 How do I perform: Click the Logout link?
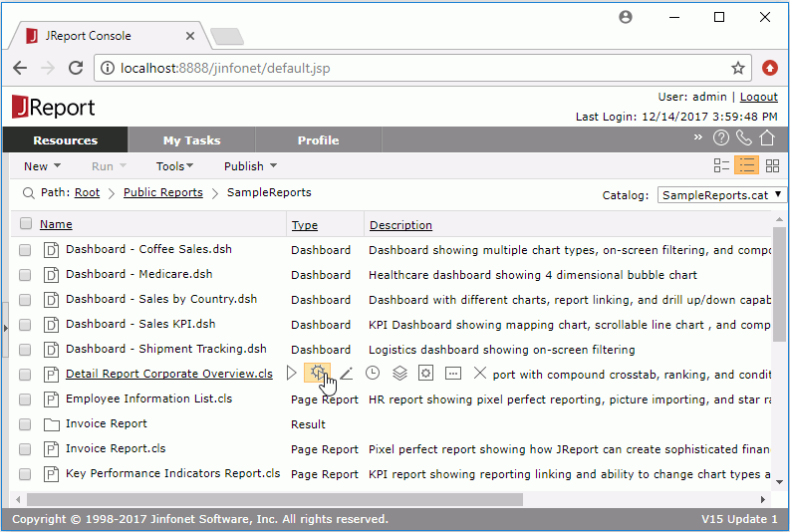[x=759, y=97]
